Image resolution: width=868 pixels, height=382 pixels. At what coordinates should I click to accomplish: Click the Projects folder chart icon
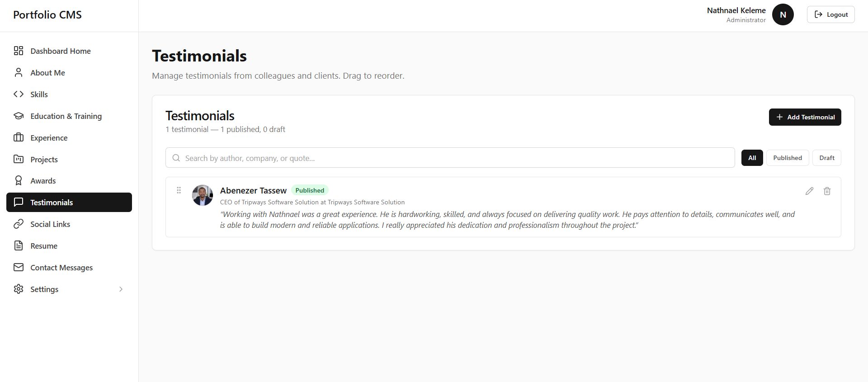click(19, 159)
